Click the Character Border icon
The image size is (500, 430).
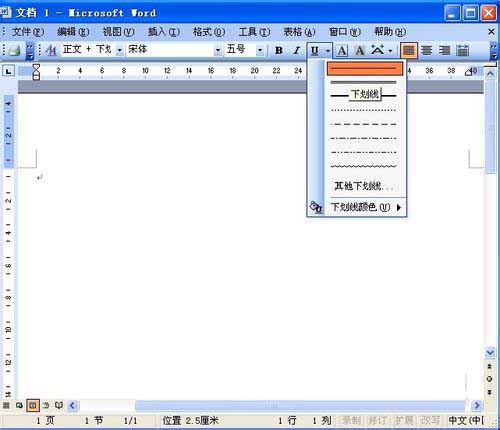pyautogui.click(x=342, y=50)
